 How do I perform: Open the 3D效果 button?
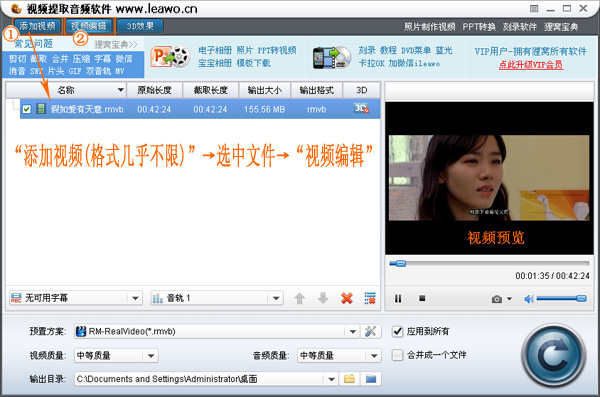tap(140, 26)
